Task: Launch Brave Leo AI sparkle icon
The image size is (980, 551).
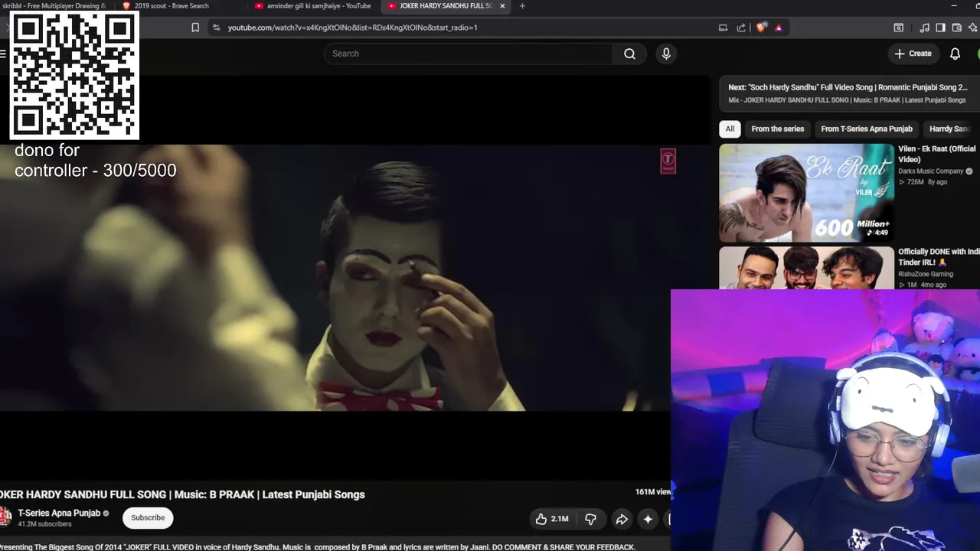Action: point(973,28)
